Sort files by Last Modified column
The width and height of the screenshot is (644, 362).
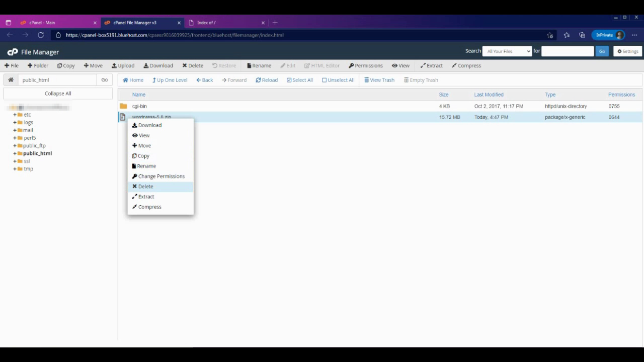(x=489, y=95)
